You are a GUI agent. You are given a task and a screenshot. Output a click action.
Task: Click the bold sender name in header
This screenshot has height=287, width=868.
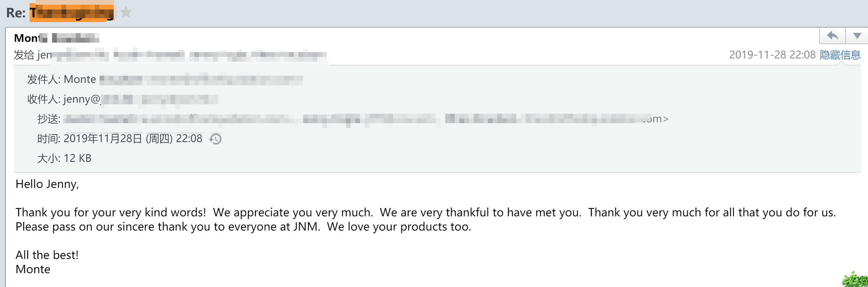click(x=56, y=38)
